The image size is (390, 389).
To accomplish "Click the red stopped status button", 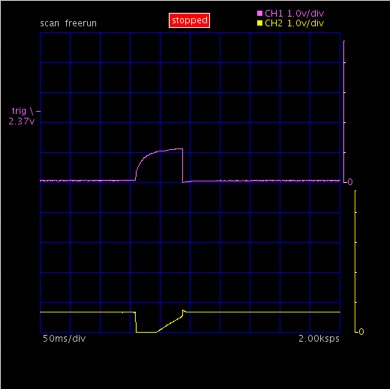I will click(189, 20).
